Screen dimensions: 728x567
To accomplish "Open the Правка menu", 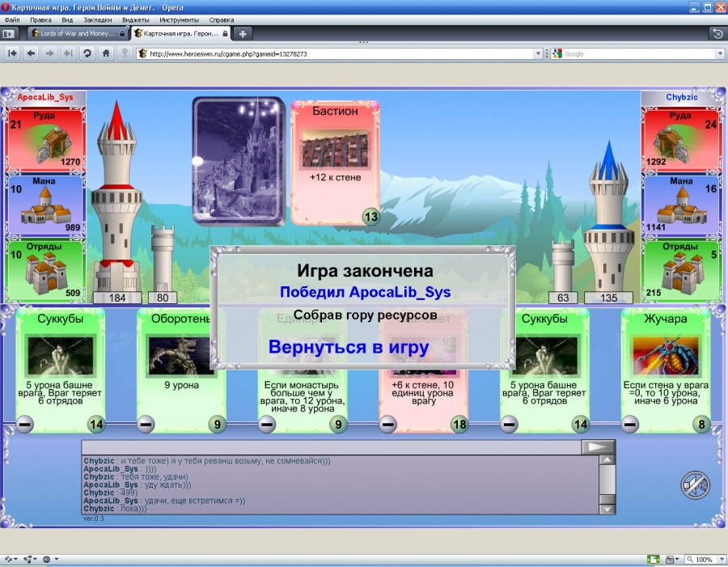I will [x=41, y=20].
